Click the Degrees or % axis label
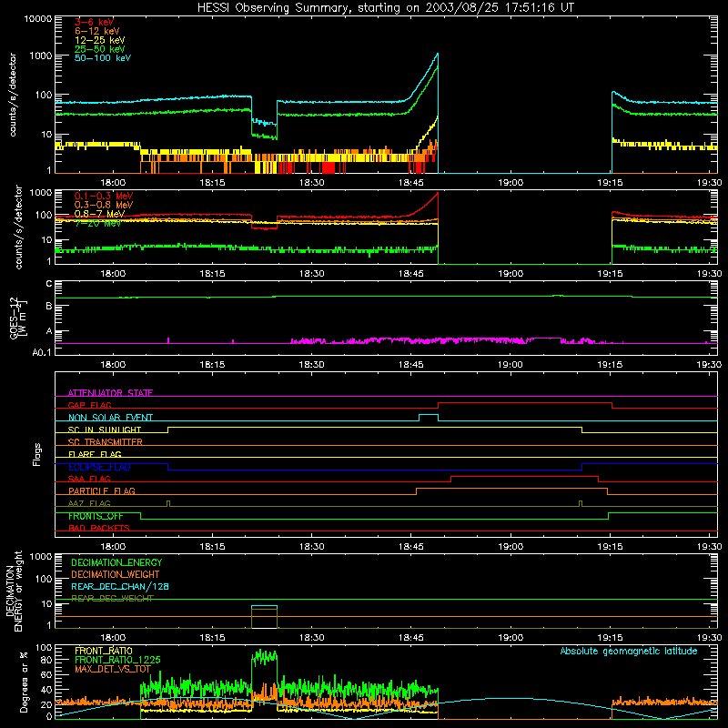 coord(24,682)
